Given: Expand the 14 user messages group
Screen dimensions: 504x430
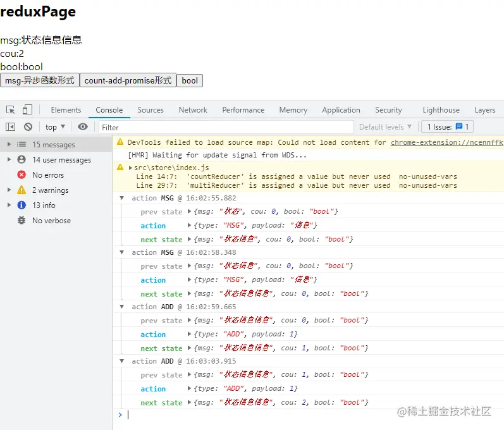Looking at the screenshot, I should click(x=9, y=159).
